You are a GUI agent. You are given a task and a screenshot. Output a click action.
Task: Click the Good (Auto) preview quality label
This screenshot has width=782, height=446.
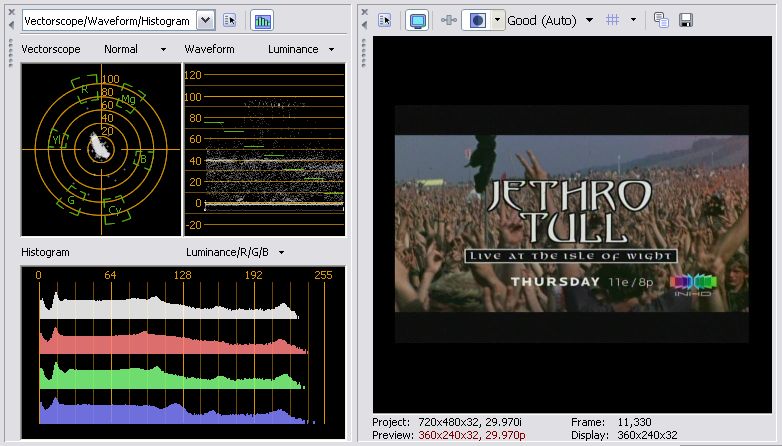coord(542,20)
